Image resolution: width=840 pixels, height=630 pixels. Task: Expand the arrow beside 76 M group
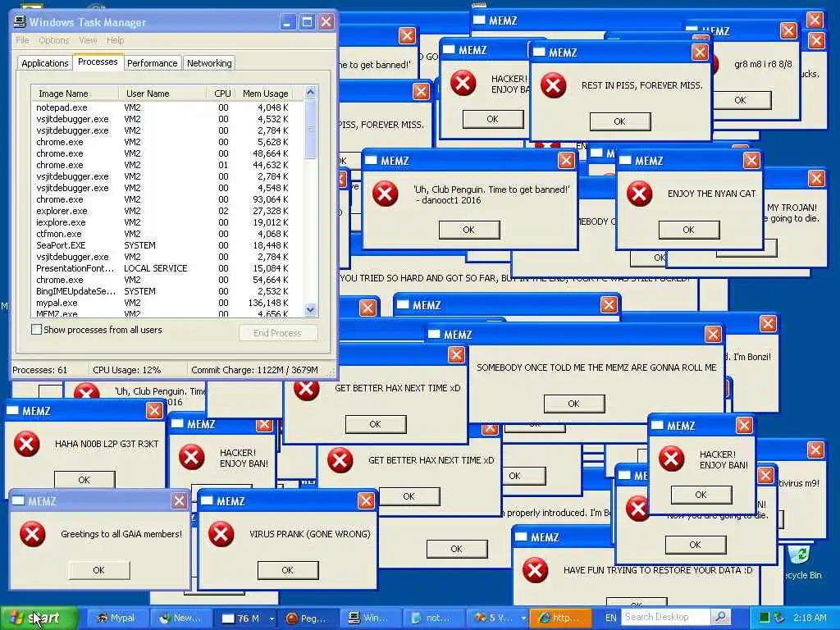click(272, 619)
